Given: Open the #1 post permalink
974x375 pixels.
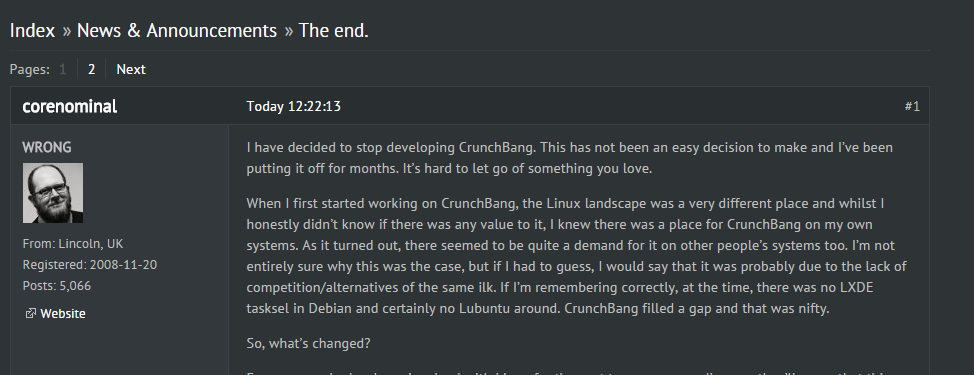Looking at the screenshot, I should tap(912, 106).
